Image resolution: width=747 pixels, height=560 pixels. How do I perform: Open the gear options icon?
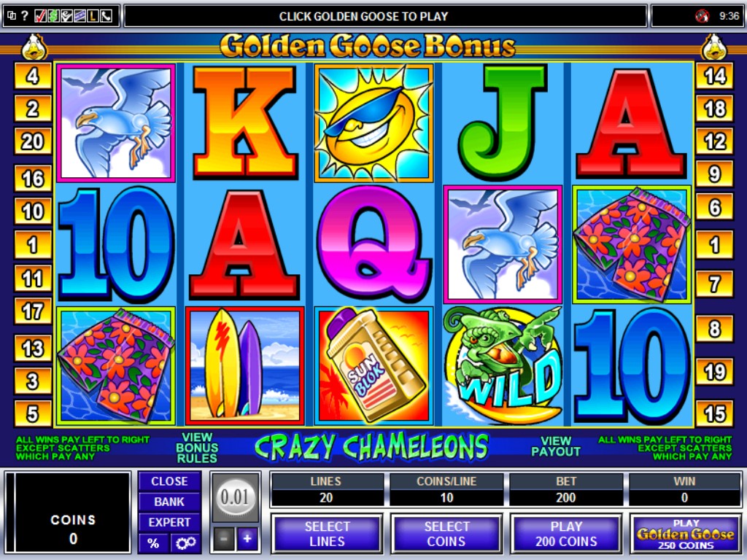coord(185,542)
